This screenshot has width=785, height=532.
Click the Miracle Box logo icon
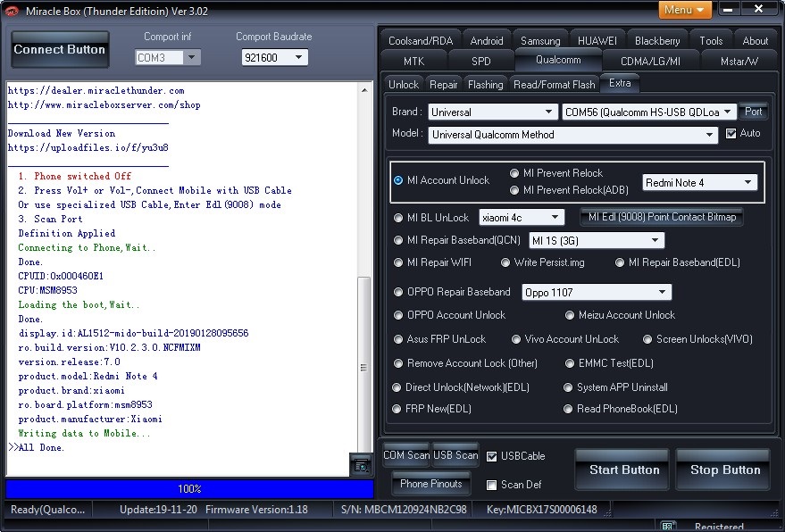pos(11,11)
